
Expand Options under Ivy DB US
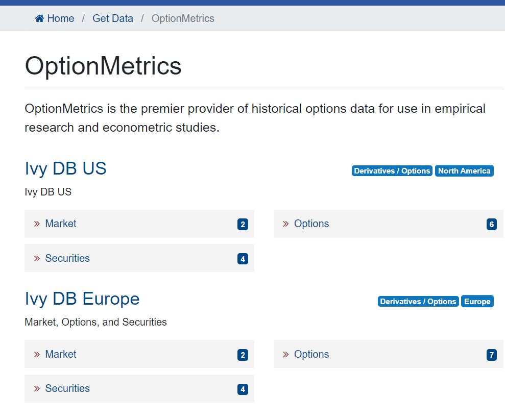coord(388,224)
